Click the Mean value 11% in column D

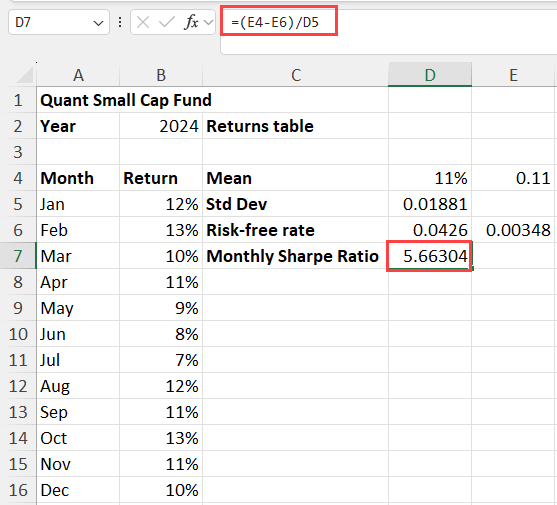click(430, 178)
